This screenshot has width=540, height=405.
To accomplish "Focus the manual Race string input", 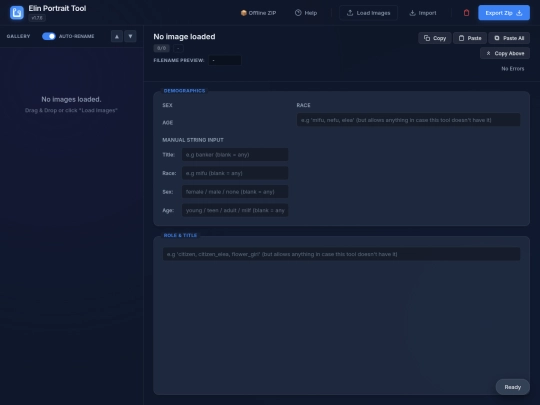I will pyautogui.click(x=235, y=173).
